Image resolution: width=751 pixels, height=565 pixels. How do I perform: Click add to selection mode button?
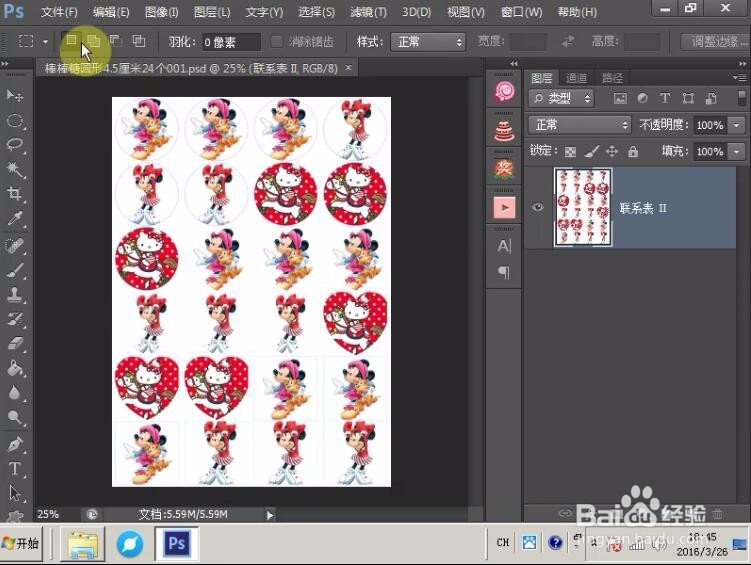(x=94, y=41)
